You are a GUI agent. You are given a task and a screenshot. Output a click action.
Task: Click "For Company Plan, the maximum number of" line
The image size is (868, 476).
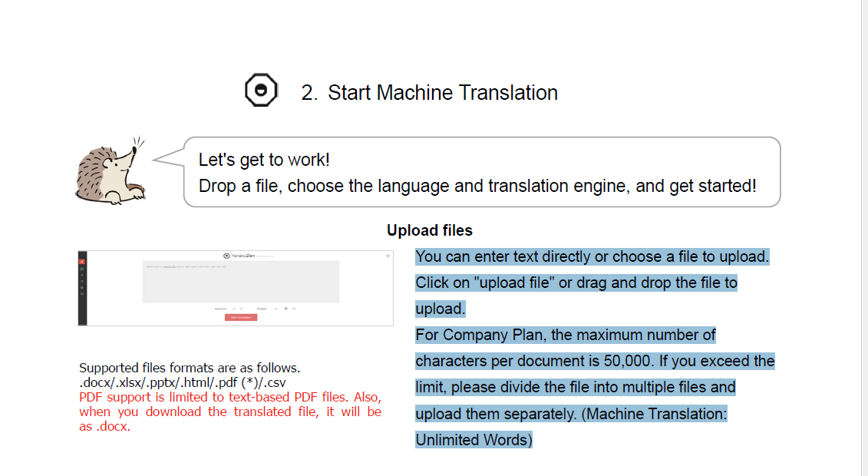click(565, 335)
